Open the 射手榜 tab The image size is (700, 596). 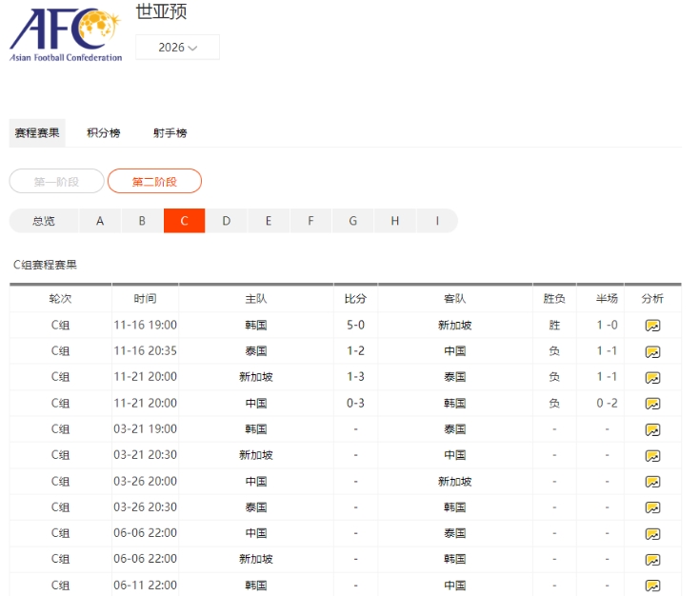(x=170, y=133)
